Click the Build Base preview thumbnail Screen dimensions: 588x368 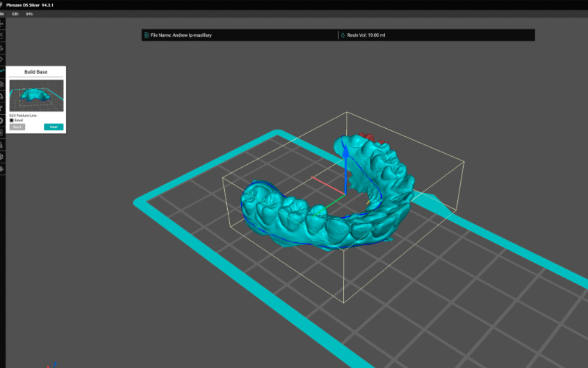pos(36,96)
